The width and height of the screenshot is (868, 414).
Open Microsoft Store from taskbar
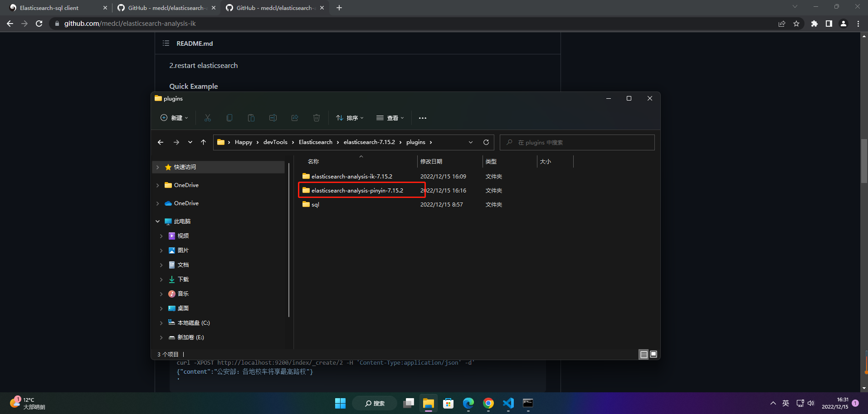(449, 403)
